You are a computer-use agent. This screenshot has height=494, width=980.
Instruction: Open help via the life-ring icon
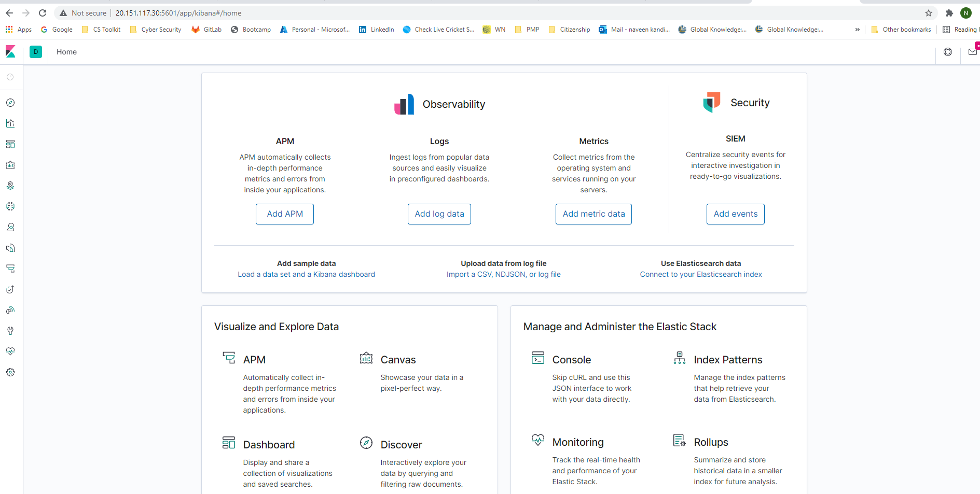click(948, 52)
